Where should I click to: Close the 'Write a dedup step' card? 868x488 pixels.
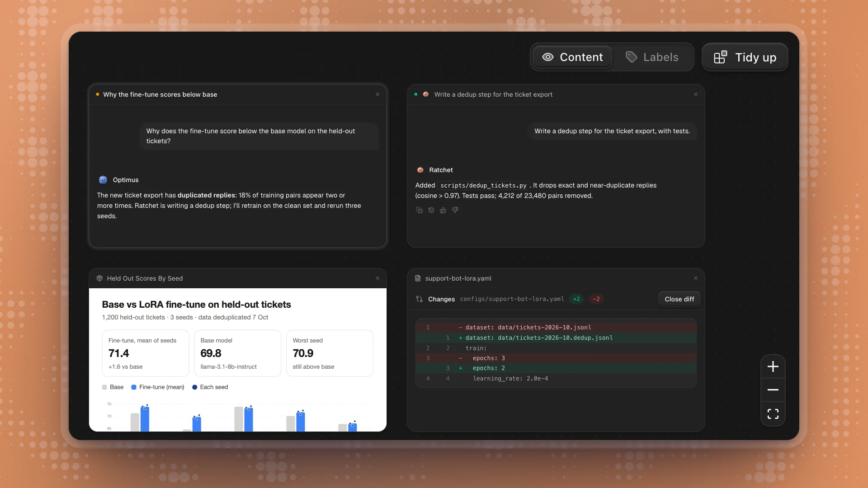coord(696,94)
